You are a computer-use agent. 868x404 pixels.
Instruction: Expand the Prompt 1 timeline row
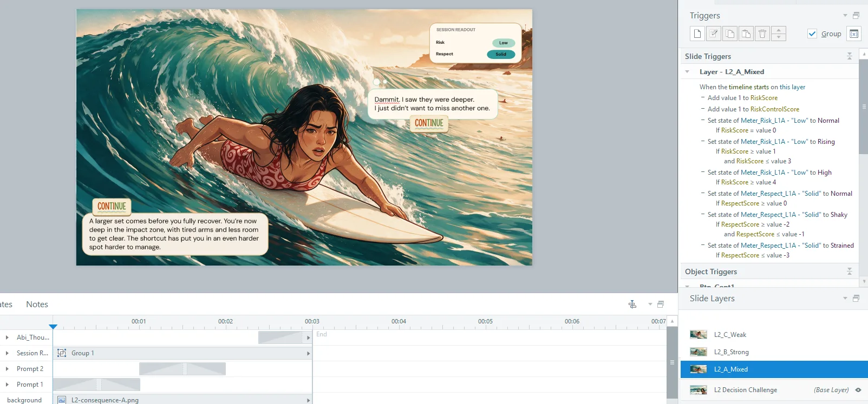(7, 385)
